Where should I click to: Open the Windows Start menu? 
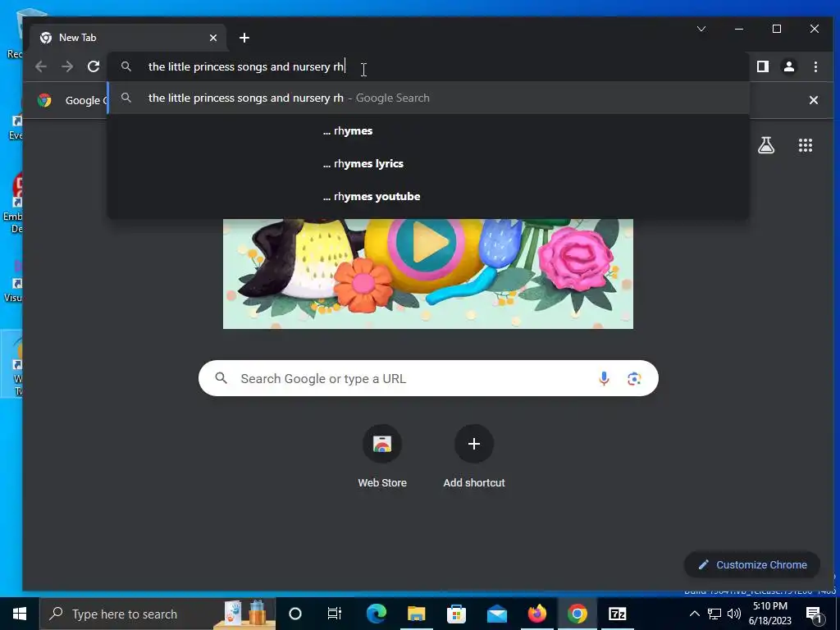20,614
